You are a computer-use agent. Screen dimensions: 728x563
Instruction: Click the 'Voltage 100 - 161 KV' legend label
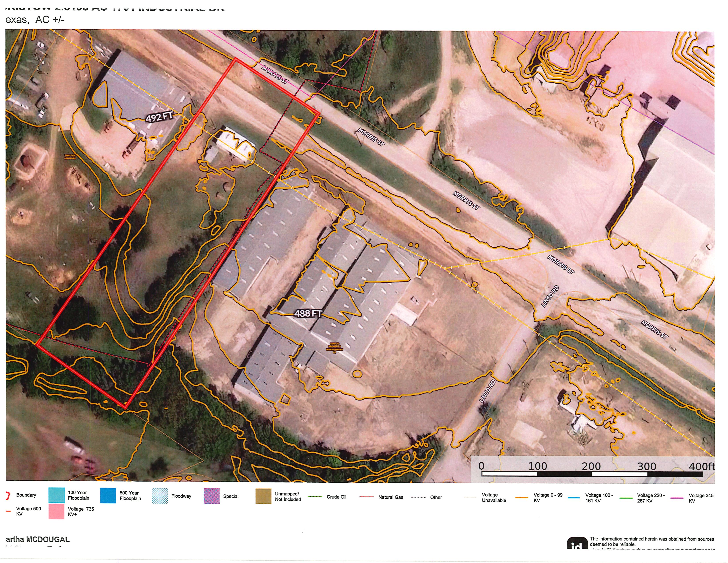(x=599, y=498)
